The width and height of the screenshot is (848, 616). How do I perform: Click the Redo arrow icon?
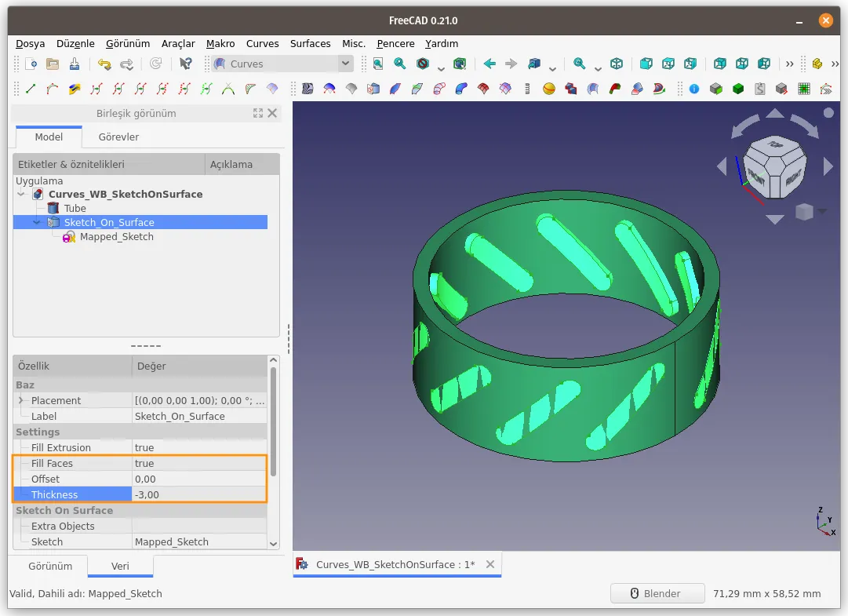(x=126, y=64)
